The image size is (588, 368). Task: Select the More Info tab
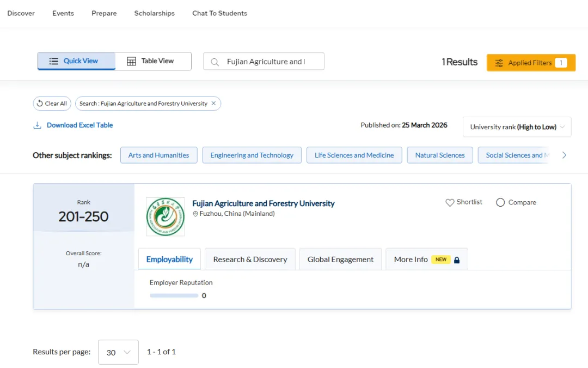click(x=427, y=259)
